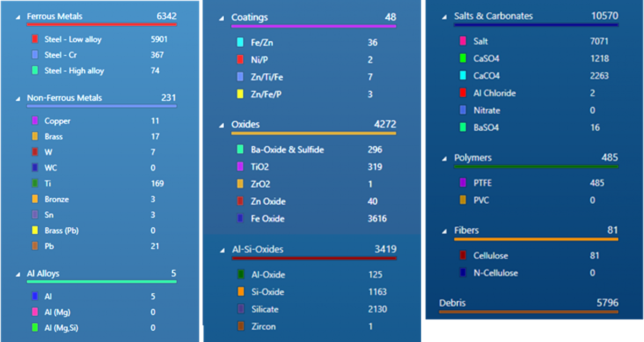This screenshot has height=342, width=644.
Task: Click the yellow Zn/Fe/P color swatch
Action: (240, 94)
